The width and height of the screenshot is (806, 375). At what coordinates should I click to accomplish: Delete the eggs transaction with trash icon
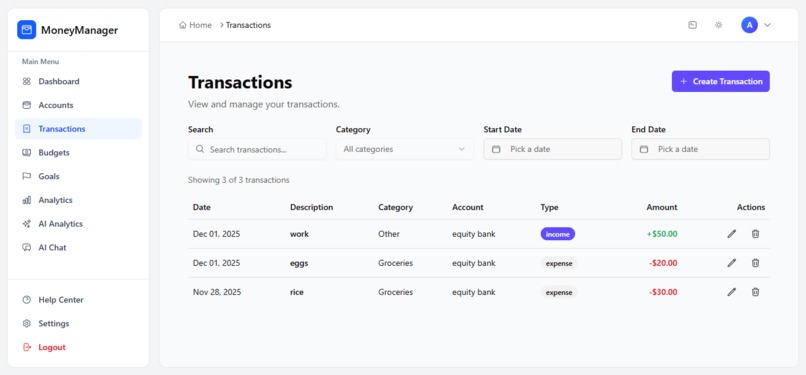coord(755,263)
